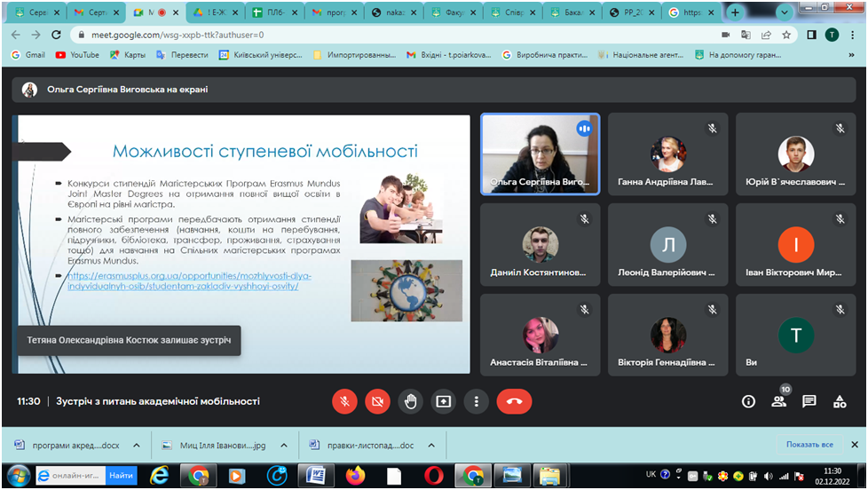Open the meeting details info icon
This screenshot has height=490, width=868.
click(748, 401)
